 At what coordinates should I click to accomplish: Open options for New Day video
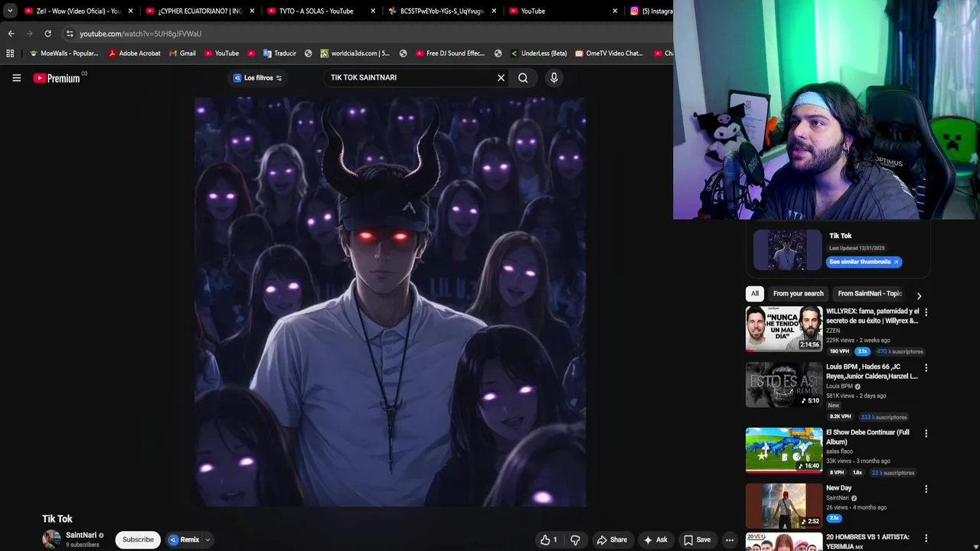click(926, 489)
